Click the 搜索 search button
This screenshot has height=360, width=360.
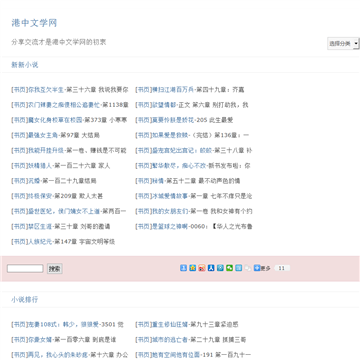click(55, 269)
